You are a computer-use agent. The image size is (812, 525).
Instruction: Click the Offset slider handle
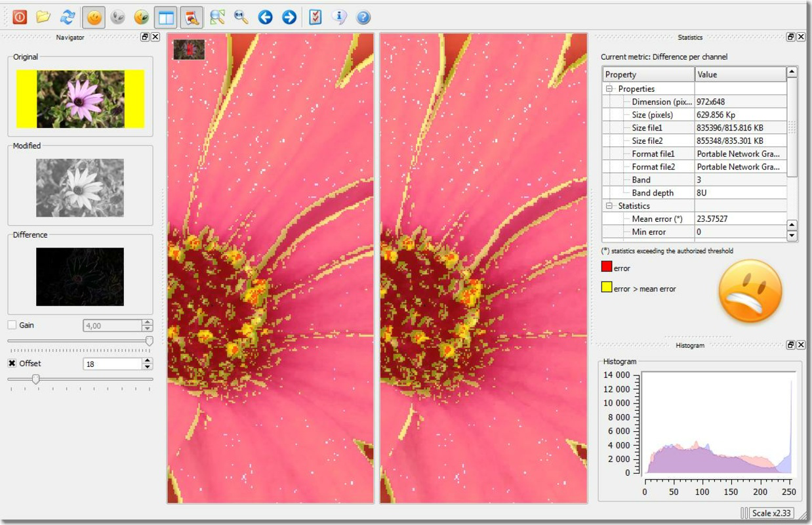click(x=36, y=379)
